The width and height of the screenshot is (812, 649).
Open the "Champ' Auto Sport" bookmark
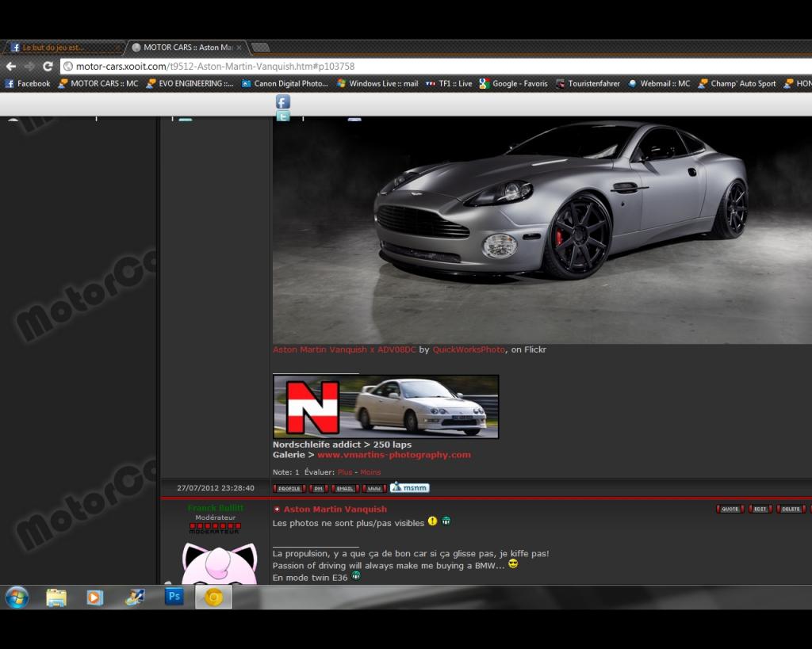point(737,83)
